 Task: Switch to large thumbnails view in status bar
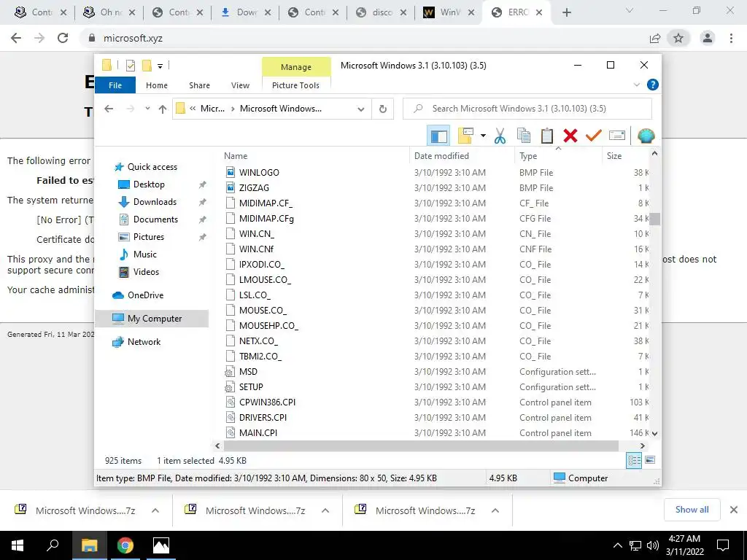pos(650,460)
